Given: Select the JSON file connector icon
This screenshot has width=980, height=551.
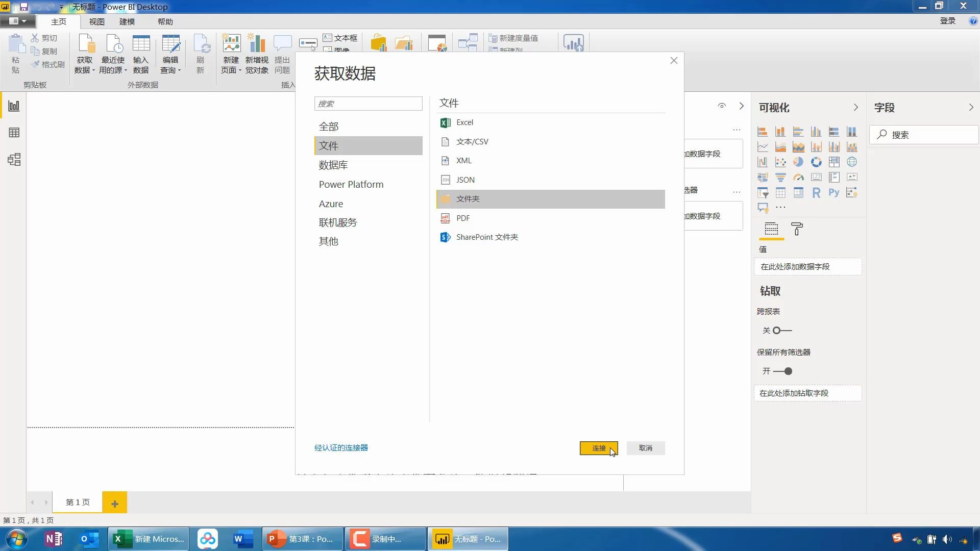Looking at the screenshot, I should pos(445,180).
